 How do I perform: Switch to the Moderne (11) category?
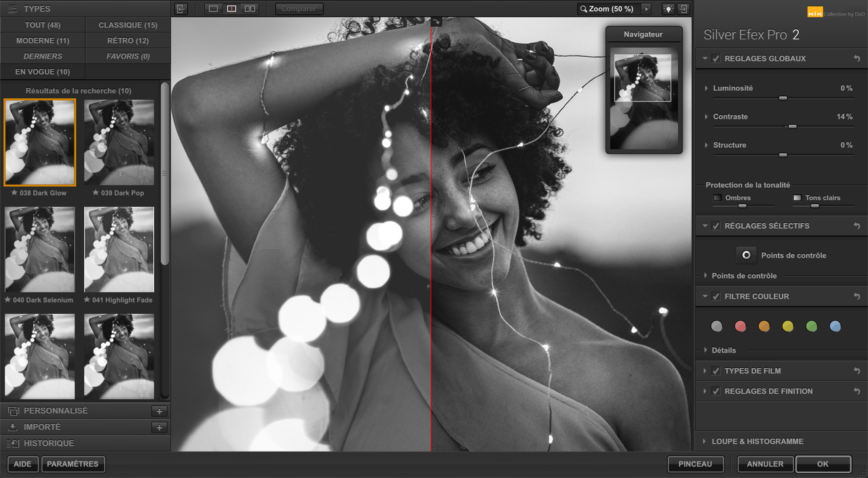click(x=43, y=41)
